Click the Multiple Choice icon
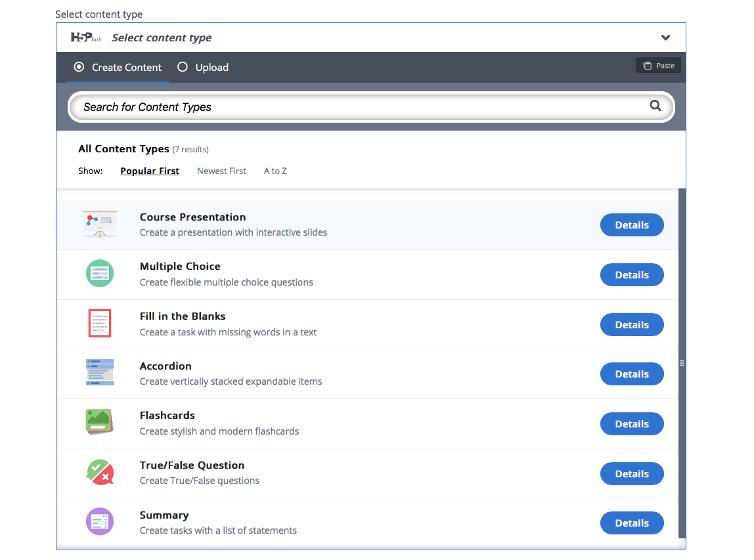This screenshot has height=560, width=754. click(100, 274)
